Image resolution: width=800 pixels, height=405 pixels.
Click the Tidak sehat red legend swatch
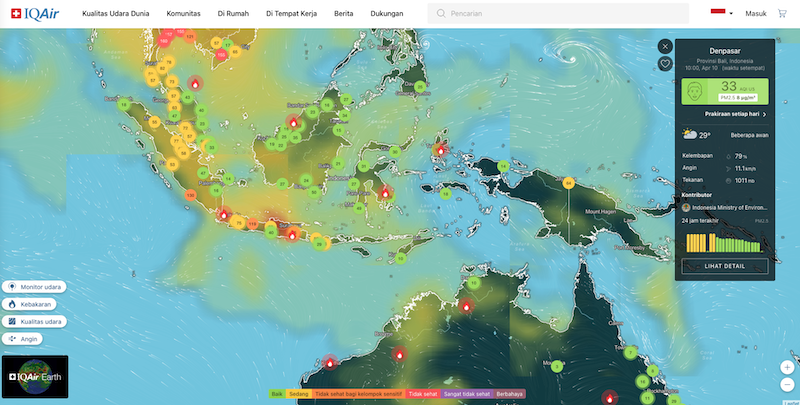(422, 394)
